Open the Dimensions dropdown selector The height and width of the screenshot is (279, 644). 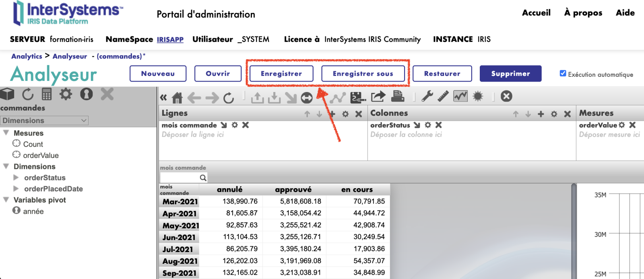pos(44,120)
